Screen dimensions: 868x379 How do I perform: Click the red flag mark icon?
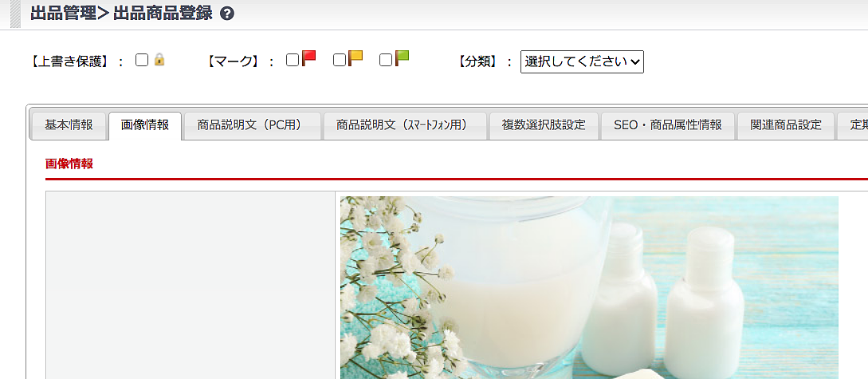coord(309,58)
